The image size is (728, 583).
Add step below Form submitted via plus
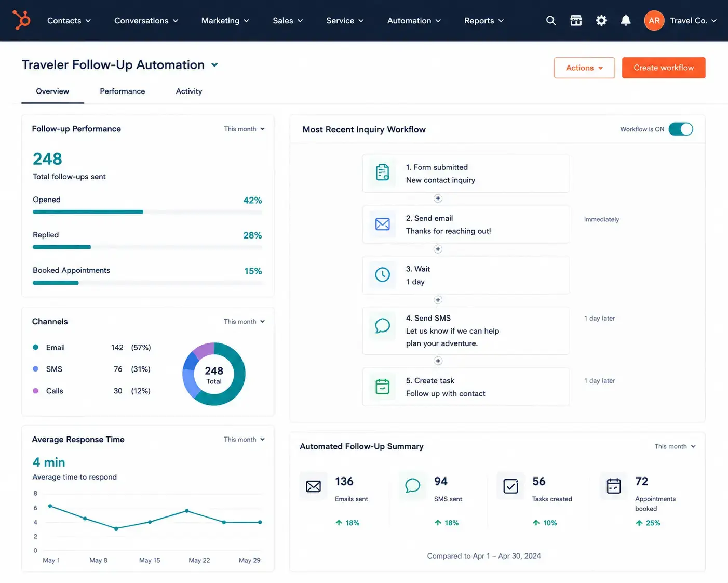tap(438, 198)
